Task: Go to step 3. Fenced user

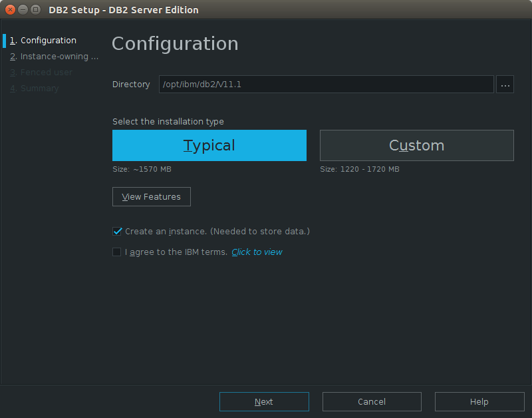Action: point(41,73)
